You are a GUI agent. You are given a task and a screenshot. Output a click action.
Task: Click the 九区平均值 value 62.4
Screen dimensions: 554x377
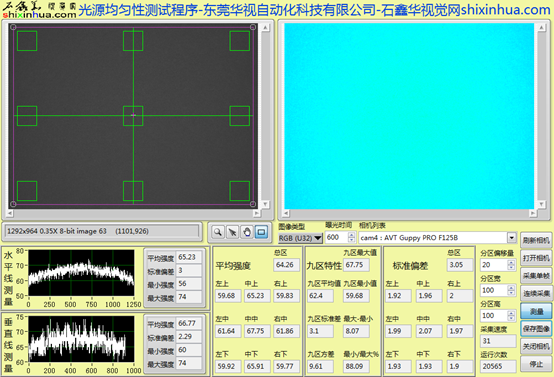pos(320,296)
